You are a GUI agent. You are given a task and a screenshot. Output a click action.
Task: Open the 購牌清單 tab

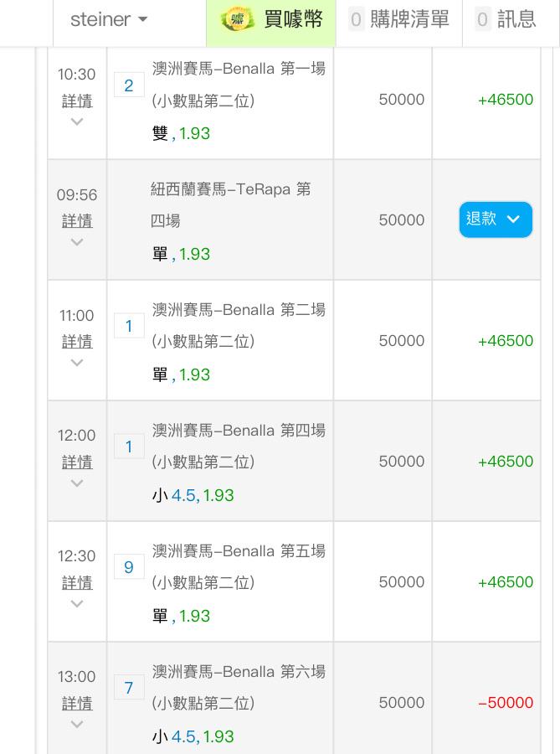pyautogui.click(x=399, y=23)
